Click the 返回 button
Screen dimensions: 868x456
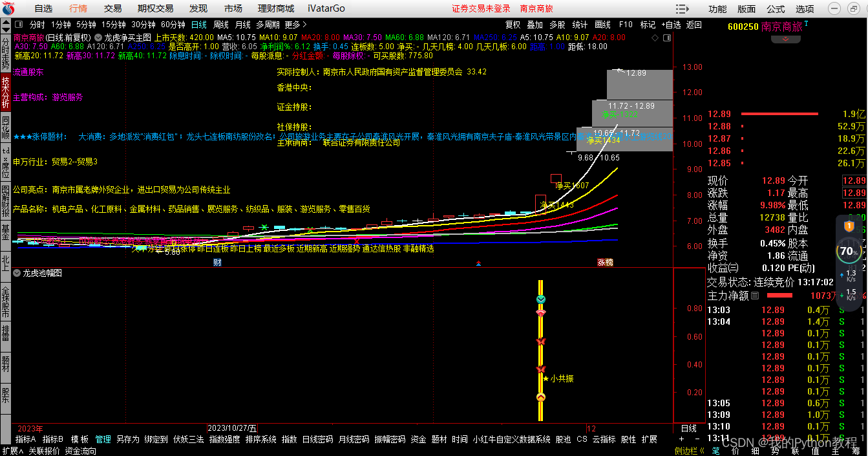coord(694,25)
